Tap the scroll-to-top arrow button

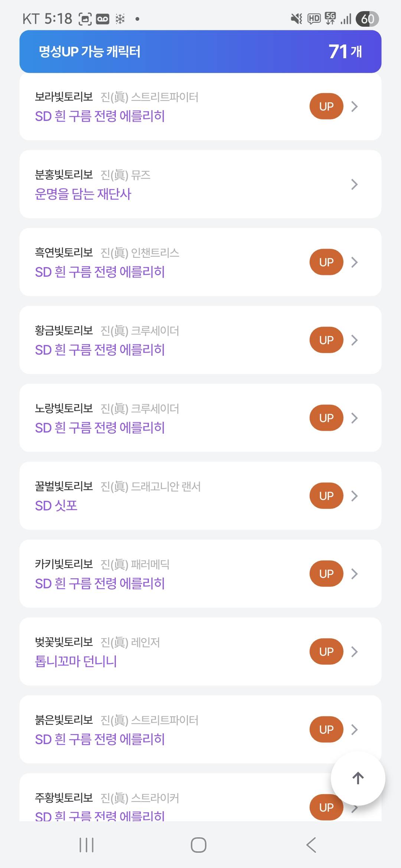coord(358,778)
